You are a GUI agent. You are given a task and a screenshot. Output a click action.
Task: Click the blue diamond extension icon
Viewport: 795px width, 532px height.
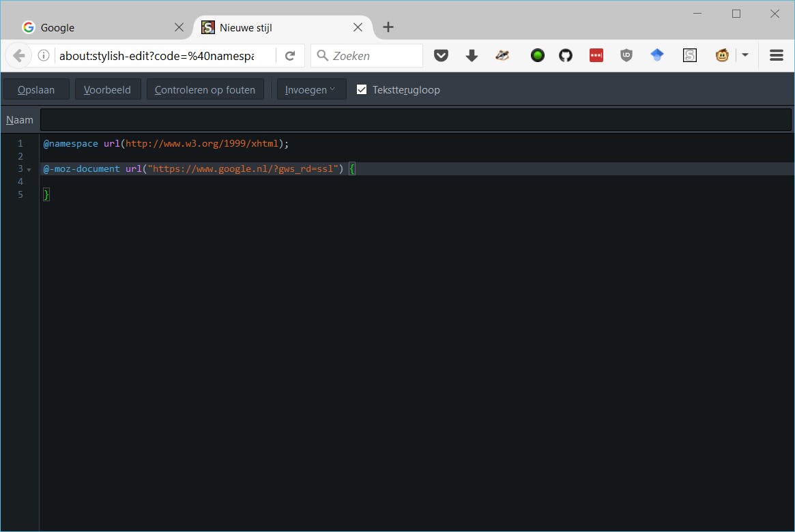tap(657, 55)
